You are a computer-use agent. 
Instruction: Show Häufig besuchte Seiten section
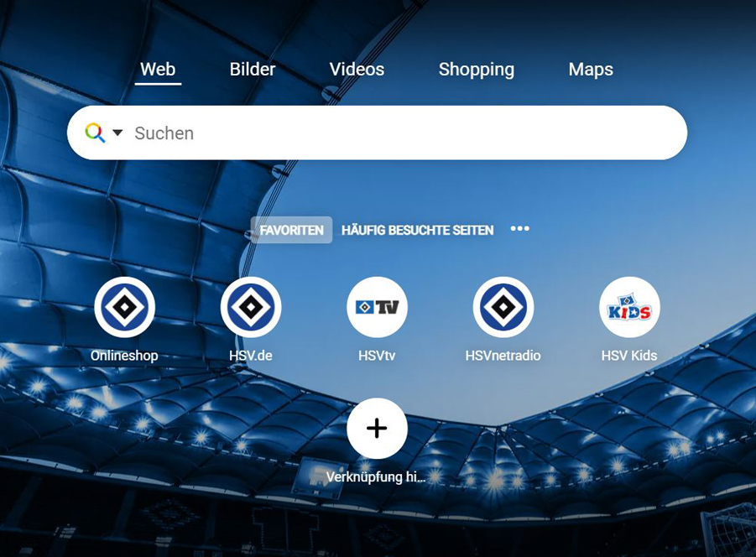418,230
